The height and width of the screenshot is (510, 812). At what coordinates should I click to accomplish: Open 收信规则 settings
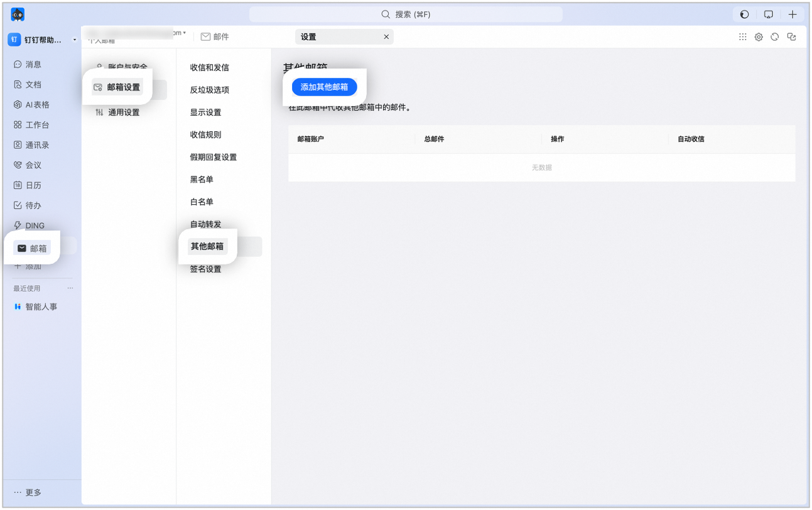tap(206, 134)
